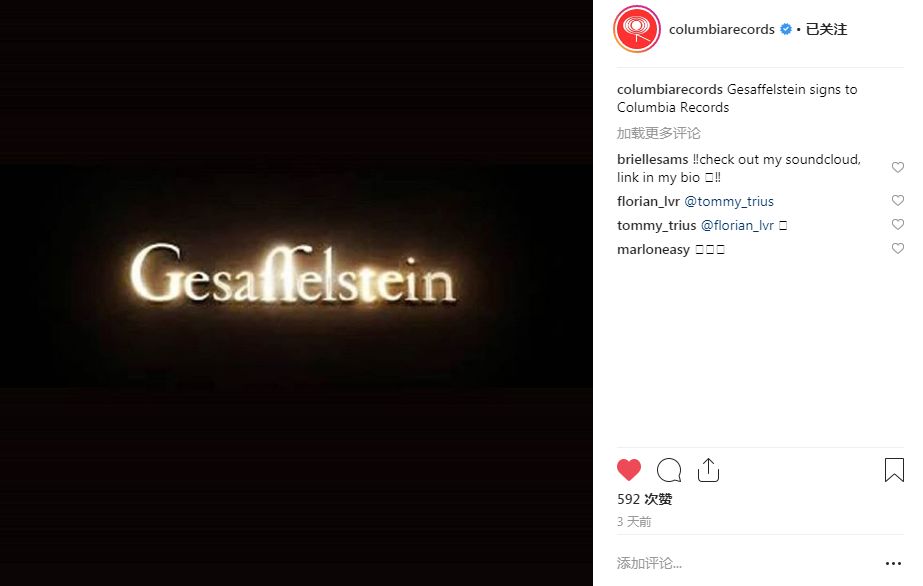Screen dimensions: 923x586
Task: Open the three-dot more options menu
Action: (x=893, y=564)
